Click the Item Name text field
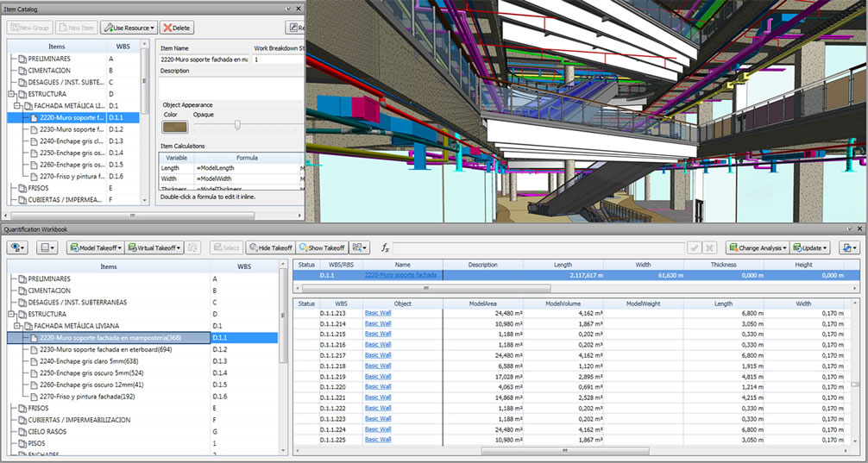Screen dimensions: 868x463 204,59
